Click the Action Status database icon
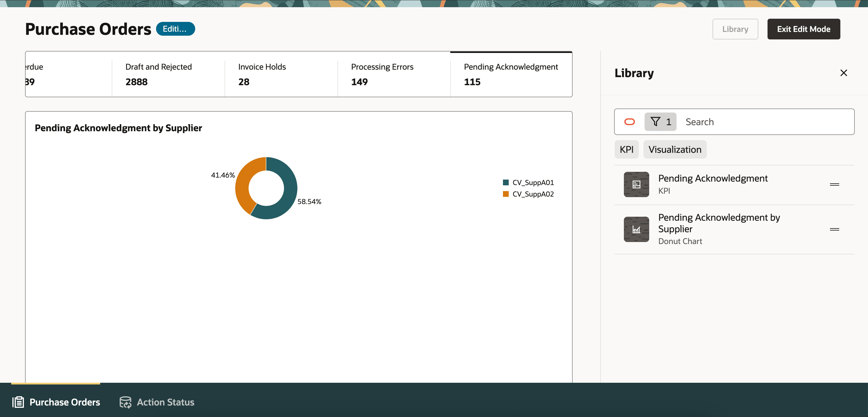 [x=125, y=402]
